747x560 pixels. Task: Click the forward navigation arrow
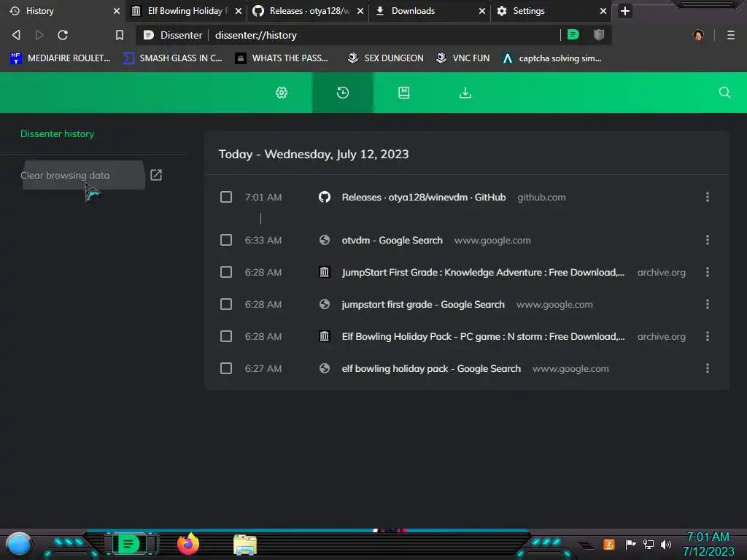pos(39,35)
